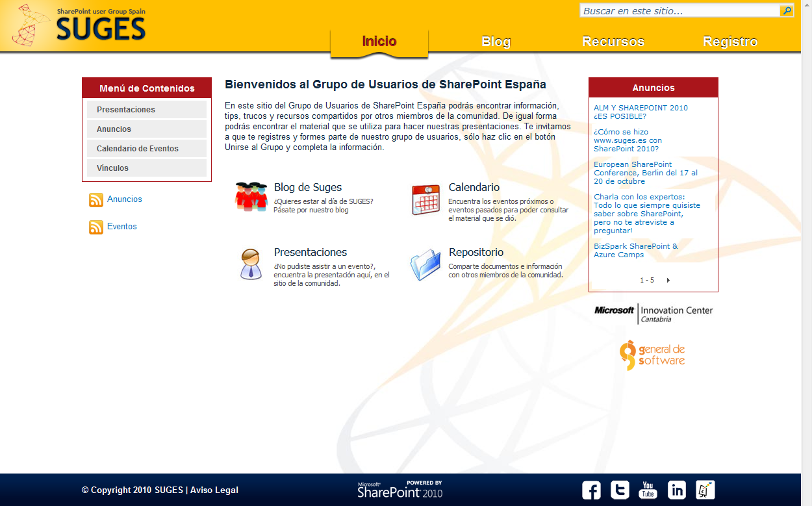
Task: Open the Recursos navigation tab
Action: click(613, 42)
